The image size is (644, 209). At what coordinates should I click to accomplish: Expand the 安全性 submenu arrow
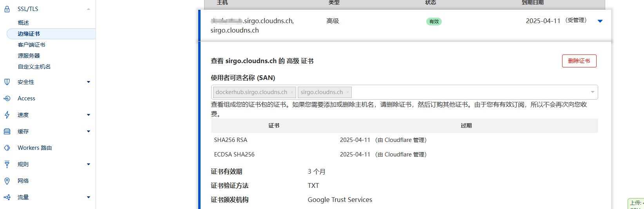pyautogui.click(x=89, y=82)
